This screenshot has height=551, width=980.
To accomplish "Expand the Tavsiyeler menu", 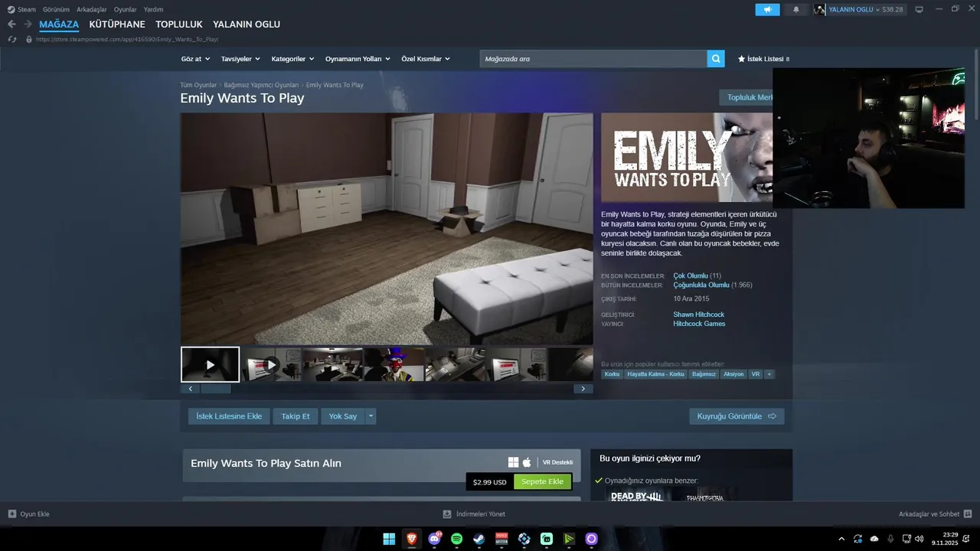I will click(x=240, y=59).
